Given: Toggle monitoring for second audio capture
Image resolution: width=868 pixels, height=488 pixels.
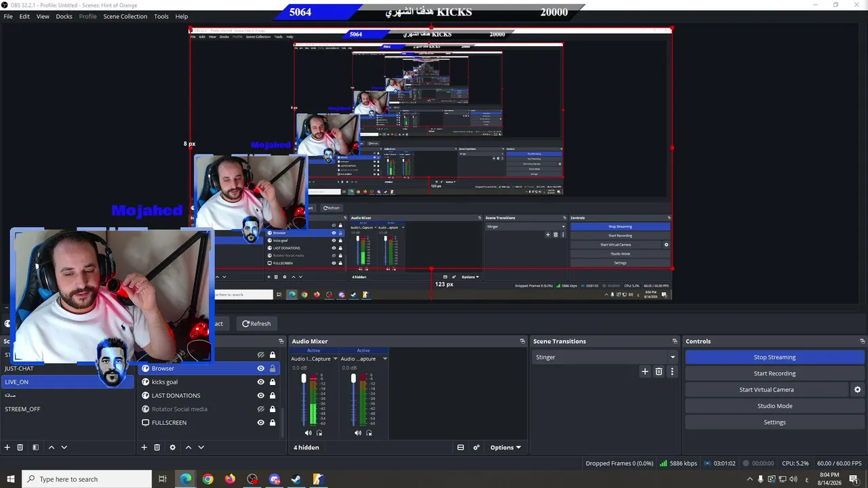Looking at the screenshot, I should pyautogui.click(x=369, y=433).
